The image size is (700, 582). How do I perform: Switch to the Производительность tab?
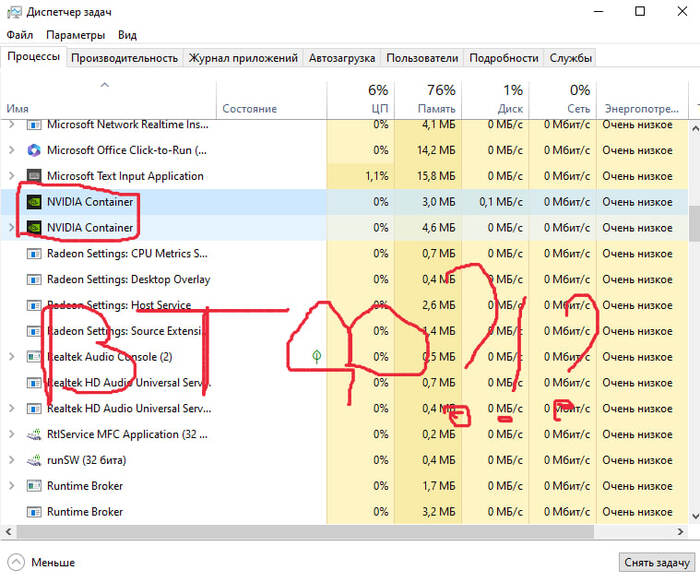(x=125, y=58)
